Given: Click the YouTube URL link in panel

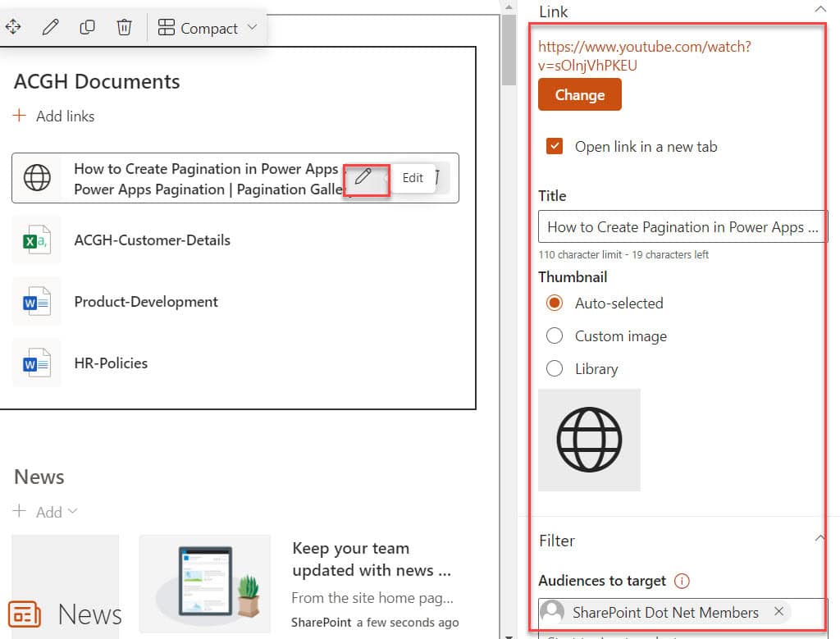Looking at the screenshot, I should [x=645, y=56].
